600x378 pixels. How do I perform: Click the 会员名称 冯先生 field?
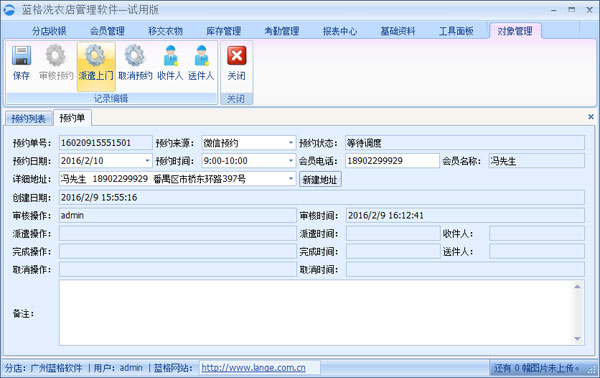pos(537,161)
